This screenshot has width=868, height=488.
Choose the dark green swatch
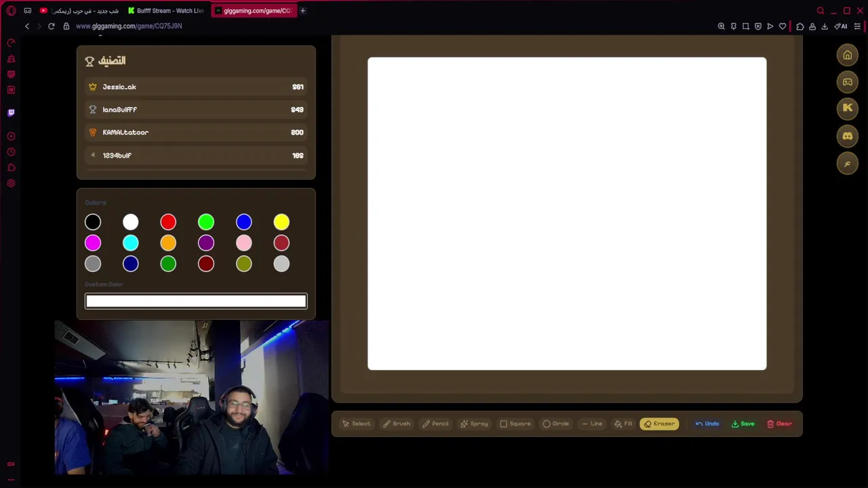tap(168, 264)
